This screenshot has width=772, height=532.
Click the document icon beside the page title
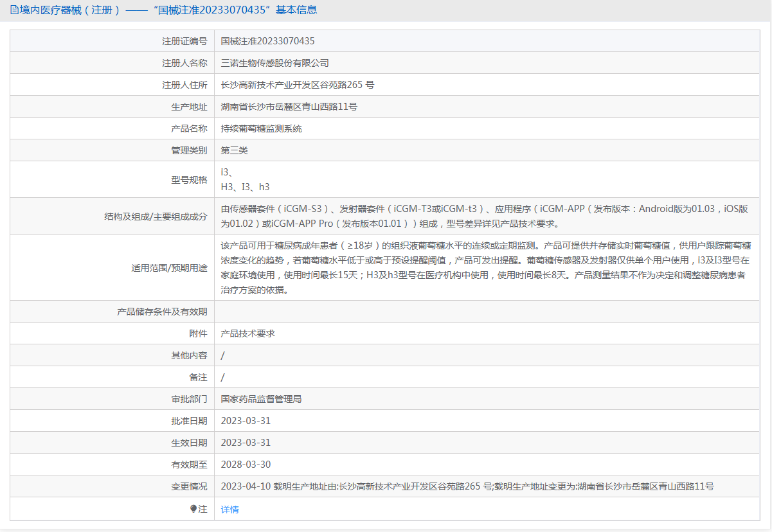pyautogui.click(x=14, y=10)
